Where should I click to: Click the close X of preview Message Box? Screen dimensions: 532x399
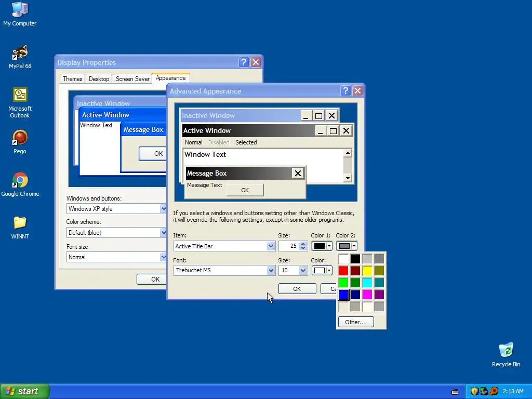pyautogui.click(x=298, y=174)
